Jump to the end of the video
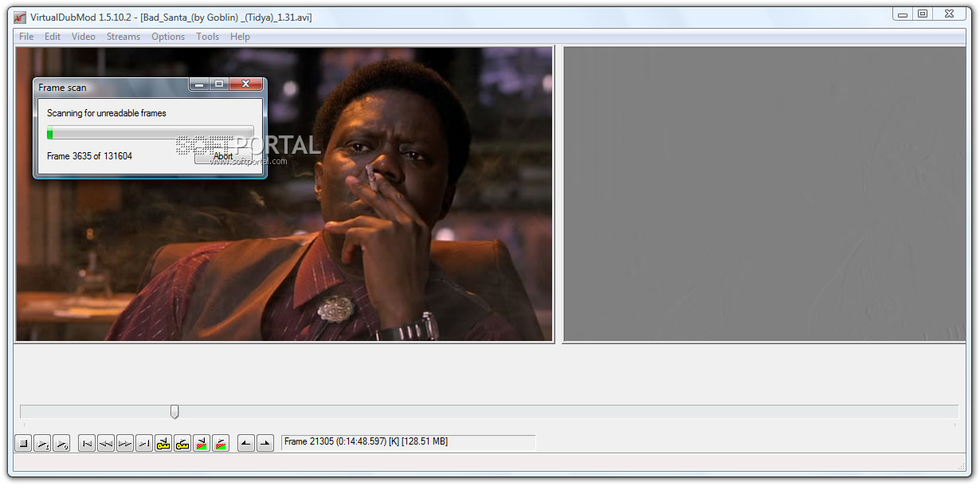980x490 pixels. pos(144,444)
